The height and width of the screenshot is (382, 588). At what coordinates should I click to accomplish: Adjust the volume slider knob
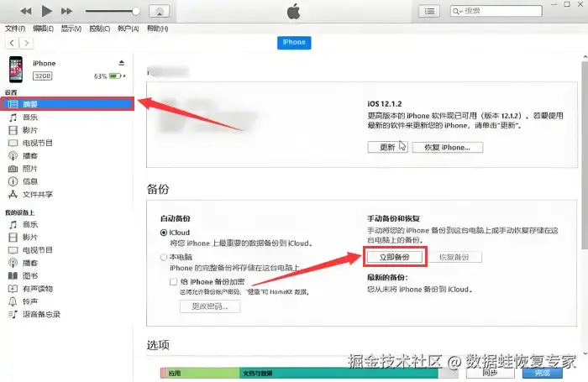coord(136,11)
